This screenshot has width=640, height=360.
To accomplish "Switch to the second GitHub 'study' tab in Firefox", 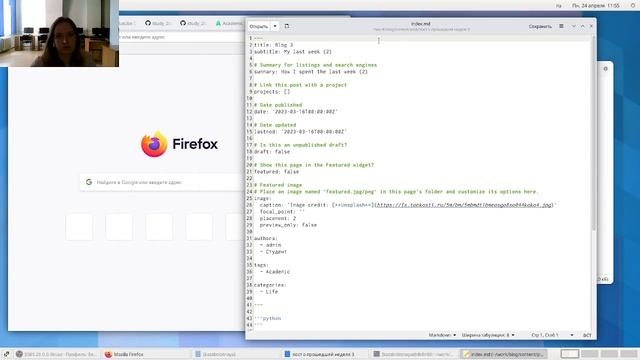I will click(x=193, y=23).
